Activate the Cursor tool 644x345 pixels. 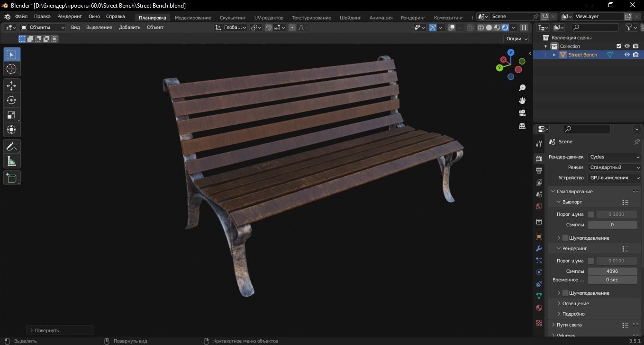pyautogui.click(x=12, y=69)
